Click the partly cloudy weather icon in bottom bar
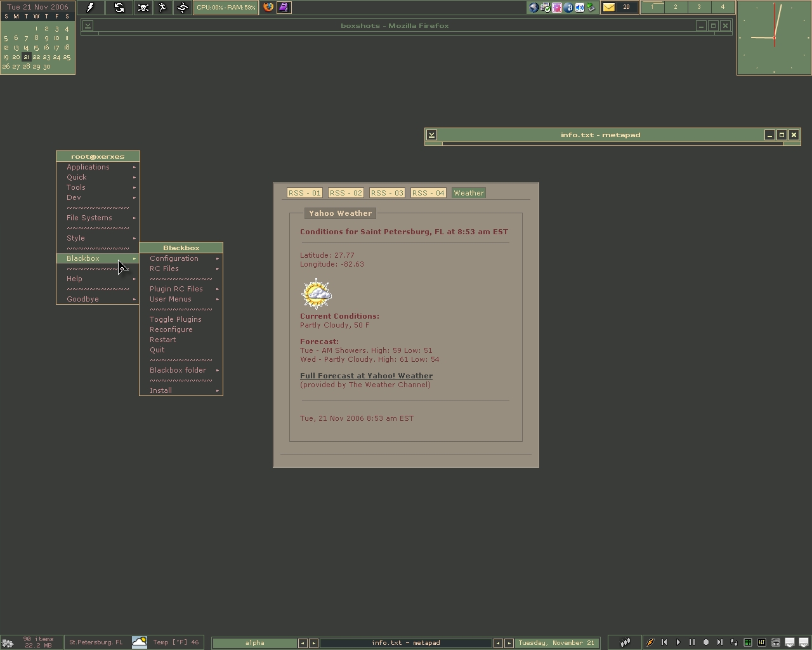The height and width of the screenshot is (650, 812). 140,642
